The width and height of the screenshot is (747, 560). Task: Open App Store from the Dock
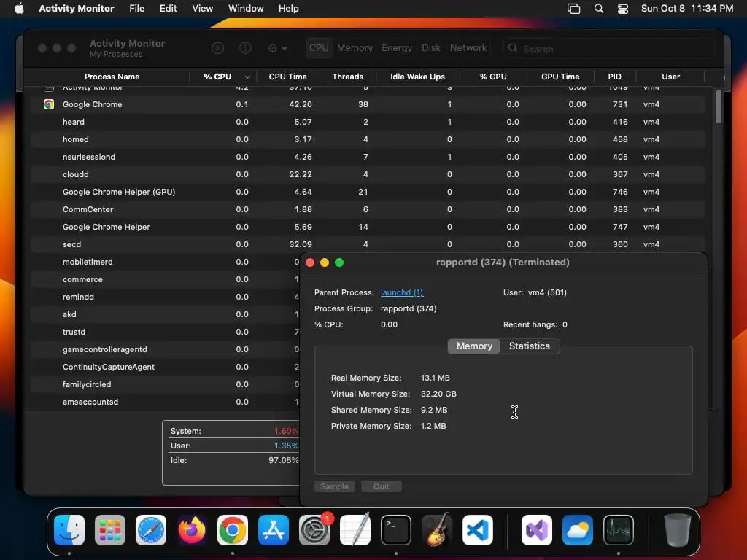pyautogui.click(x=274, y=530)
